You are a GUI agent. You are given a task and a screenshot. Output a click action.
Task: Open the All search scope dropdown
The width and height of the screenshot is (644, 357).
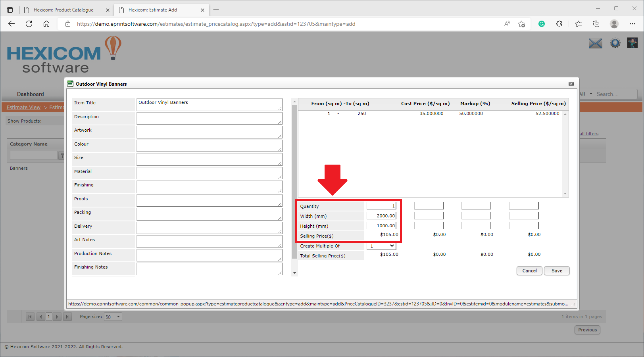586,94
